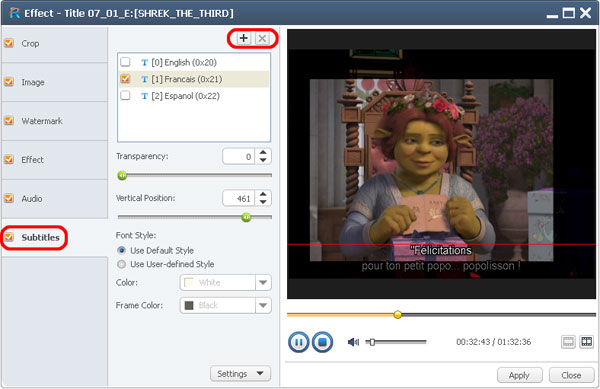Close the Effect window with X
600x389 pixels.
point(585,13)
